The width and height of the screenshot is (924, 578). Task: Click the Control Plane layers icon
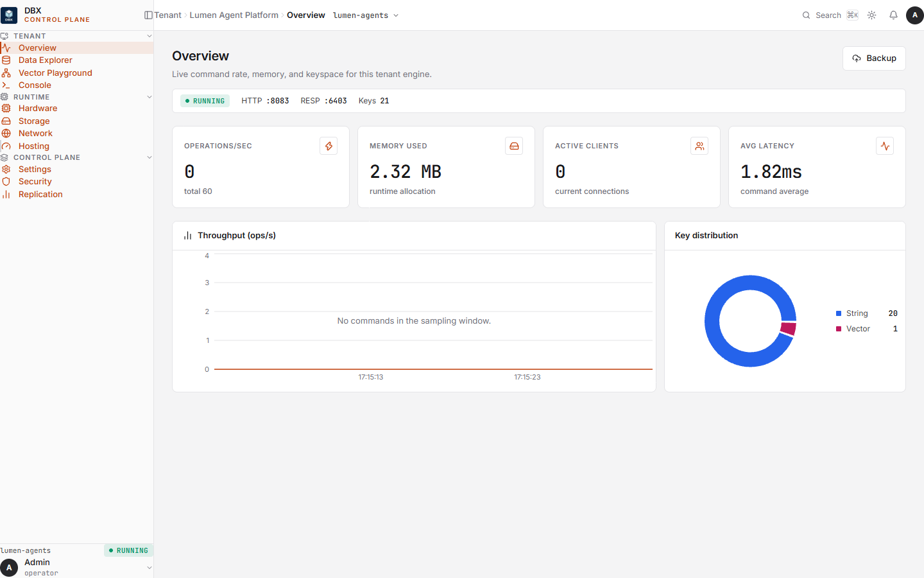tap(4, 157)
